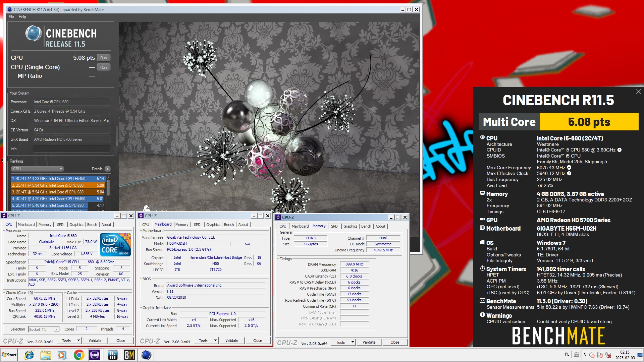Select ranking row i5 680 score 5.04
This screenshot has width=644, height=362.
[x=58, y=192]
